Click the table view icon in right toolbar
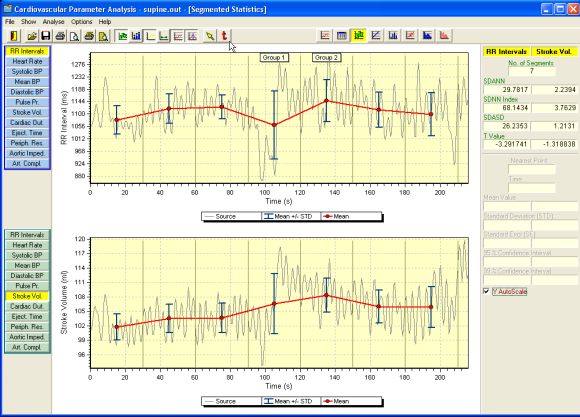This screenshot has width=580, height=417. pyautogui.click(x=341, y=36)
